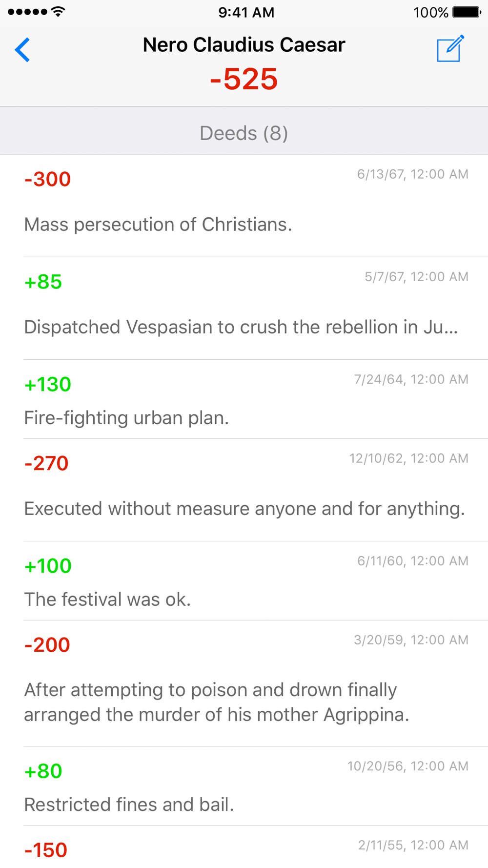Tap the Nero Claudius Caesar title

point(244,45)
